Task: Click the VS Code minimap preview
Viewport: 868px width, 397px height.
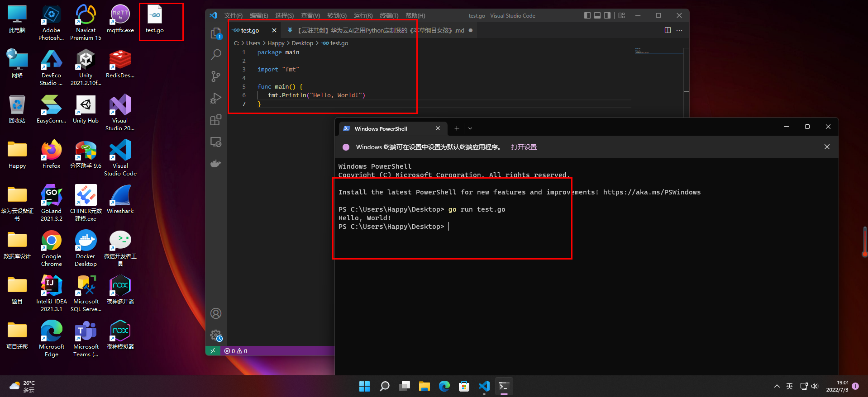Action: coord(658,51)
